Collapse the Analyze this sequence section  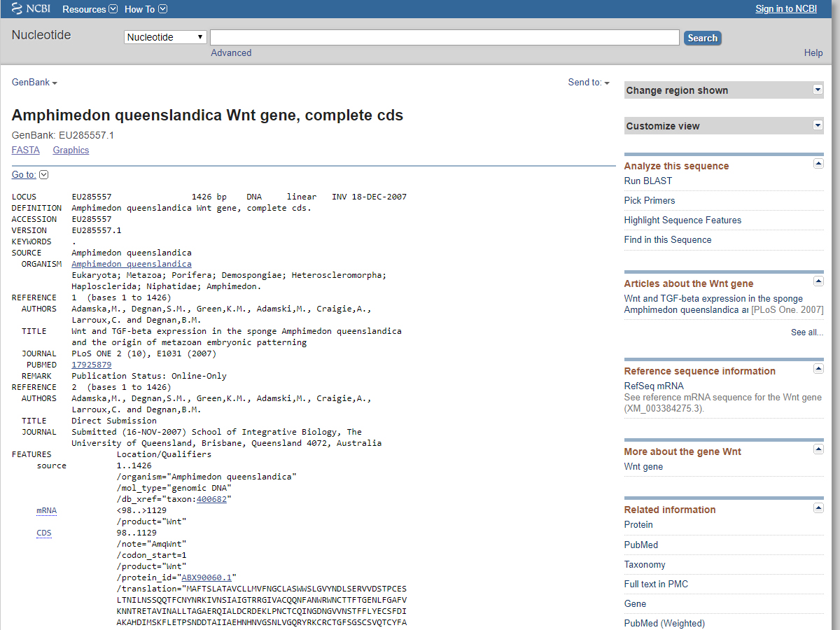818,164
